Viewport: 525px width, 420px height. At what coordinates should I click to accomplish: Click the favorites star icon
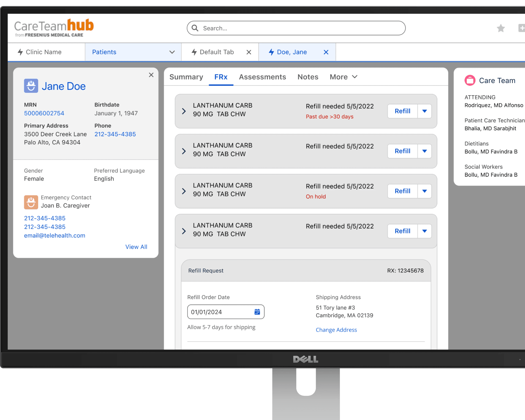click(501, 28)
